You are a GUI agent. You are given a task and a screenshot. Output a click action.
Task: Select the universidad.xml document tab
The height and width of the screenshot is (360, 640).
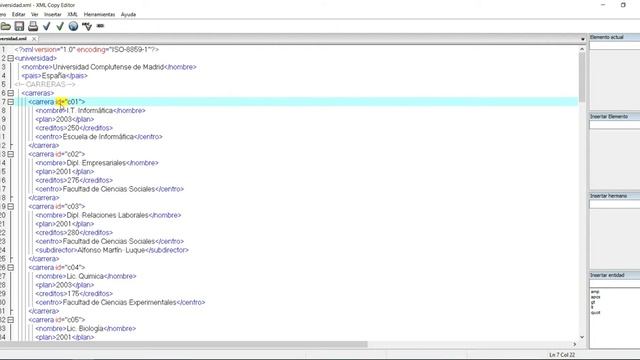(x=14, y=39)
